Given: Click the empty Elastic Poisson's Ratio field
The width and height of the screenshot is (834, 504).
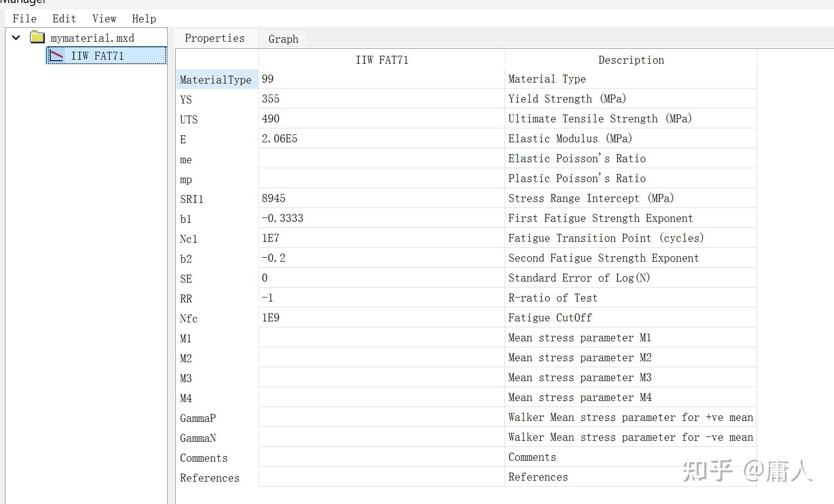Looking at the screenshot, I should click(381, 159).
